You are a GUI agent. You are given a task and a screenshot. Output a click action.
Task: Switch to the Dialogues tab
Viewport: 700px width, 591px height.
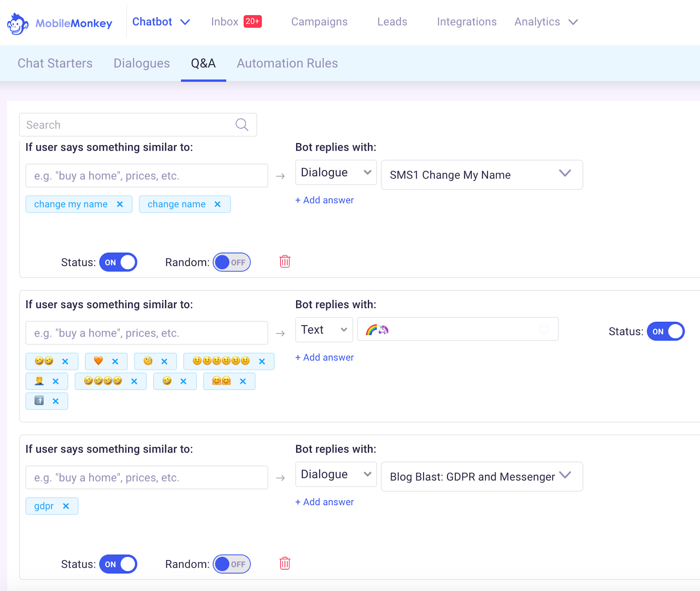[x=142, y=63]
